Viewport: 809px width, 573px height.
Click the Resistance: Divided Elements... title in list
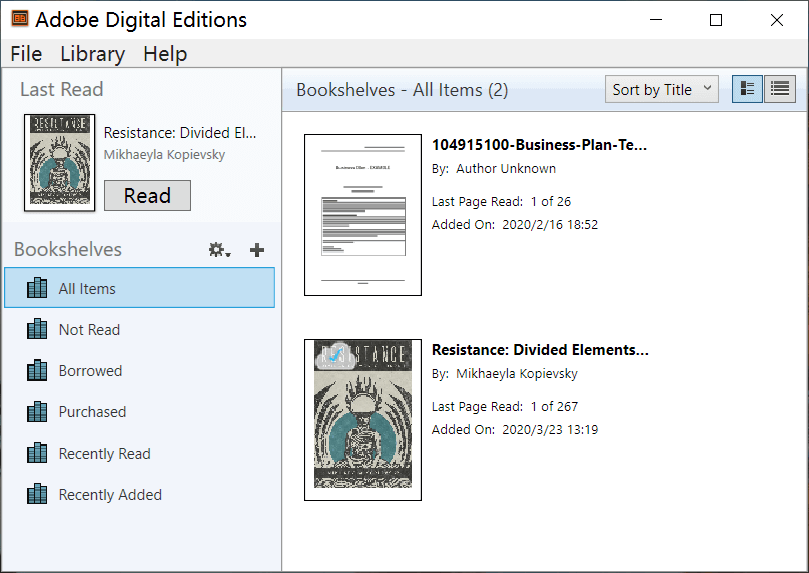coord(540,350)
